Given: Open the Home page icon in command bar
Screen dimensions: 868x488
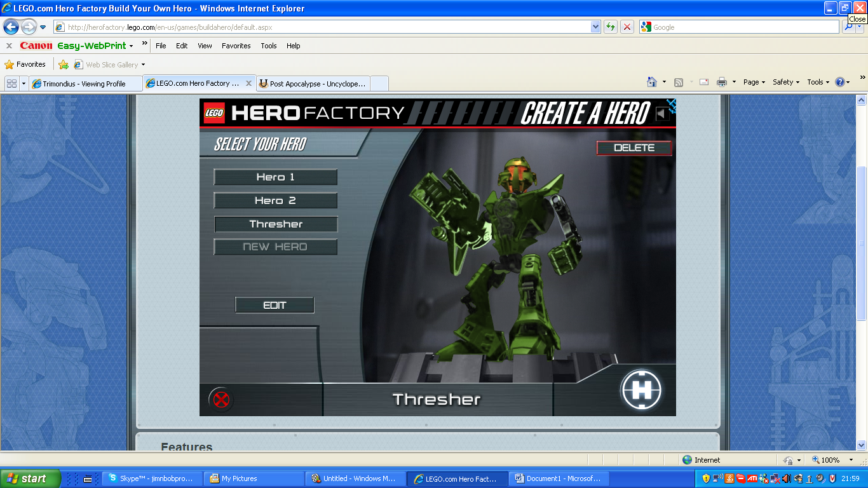Looking at the screenshot, I should 651,82.
